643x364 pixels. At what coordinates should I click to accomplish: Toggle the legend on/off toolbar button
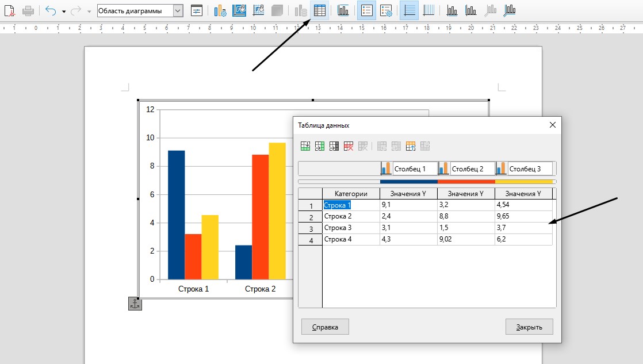click(x=366, y=10)
